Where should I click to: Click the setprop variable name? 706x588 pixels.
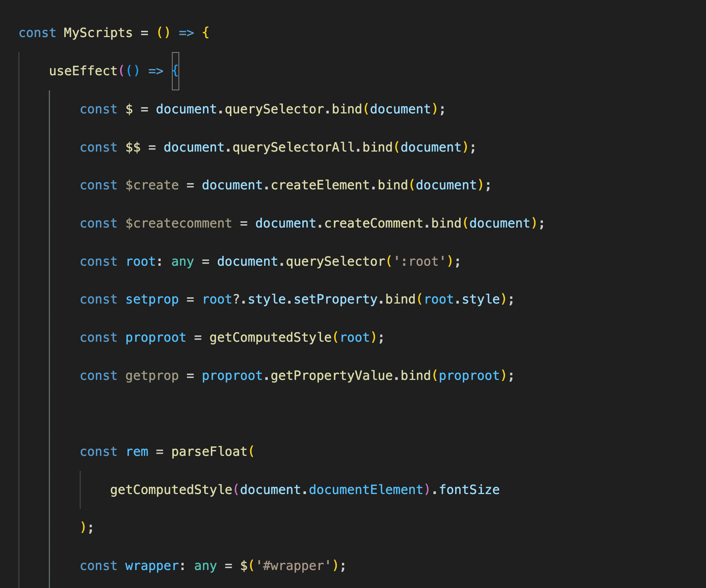[x=152, y=299]
